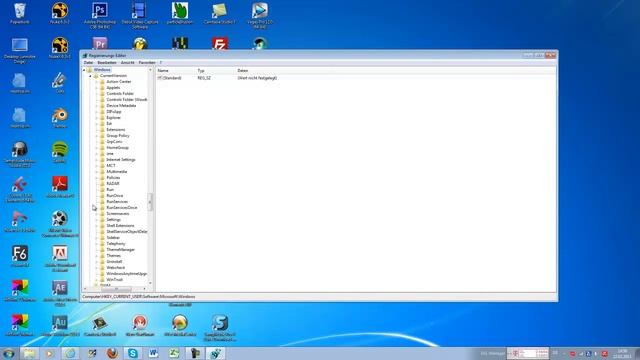
Task: Open Excel from the taskbar
Action: pos(174,353)
